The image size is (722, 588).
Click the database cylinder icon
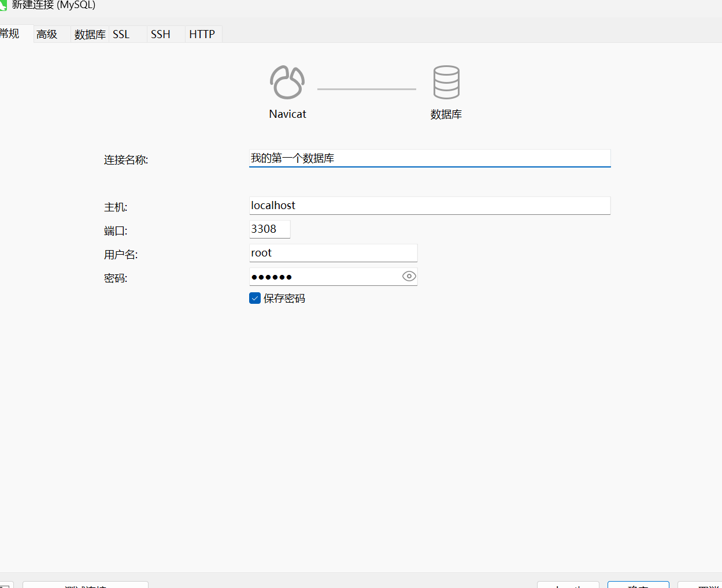[x=446, y=82]
